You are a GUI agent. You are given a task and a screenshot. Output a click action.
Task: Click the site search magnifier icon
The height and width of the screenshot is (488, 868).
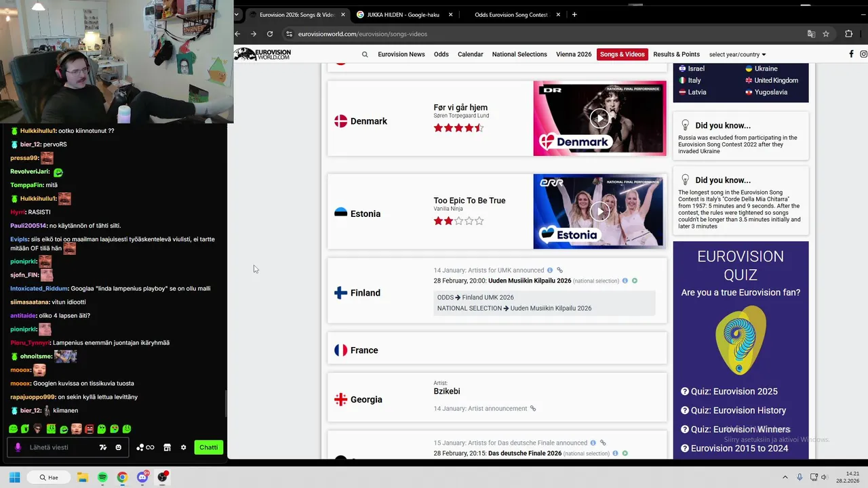pyautogui.click(x=365, y=54)
